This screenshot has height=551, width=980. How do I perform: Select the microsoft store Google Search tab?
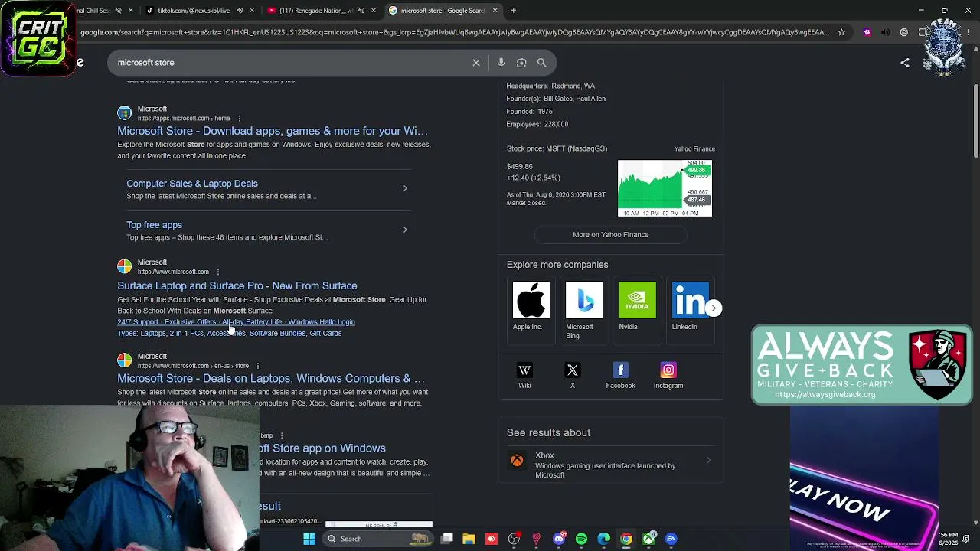(443, 11)
